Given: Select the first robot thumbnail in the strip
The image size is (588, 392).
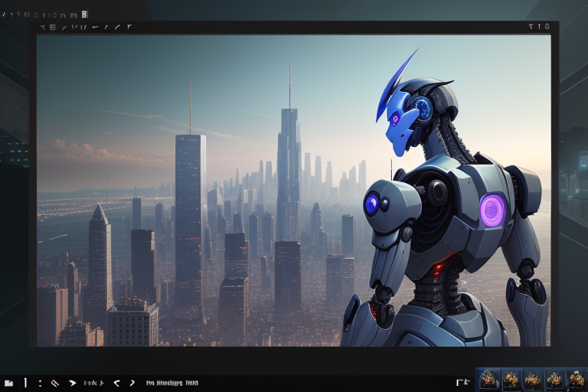Looking at the screenshot, I should coord(489,379).
